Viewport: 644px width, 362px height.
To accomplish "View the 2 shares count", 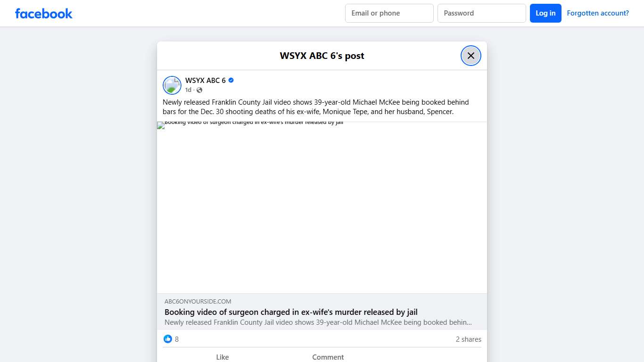I will click(x=469, y=339).
